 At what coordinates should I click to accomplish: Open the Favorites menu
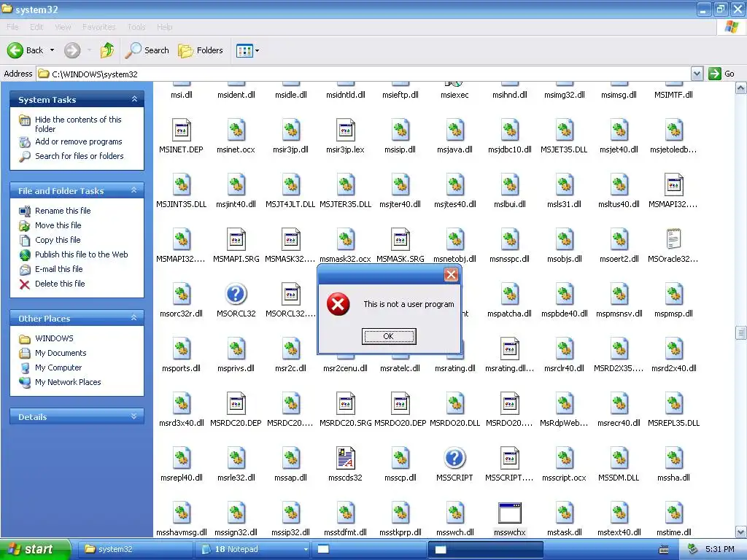pyautogui.click(x=99, y=27)
